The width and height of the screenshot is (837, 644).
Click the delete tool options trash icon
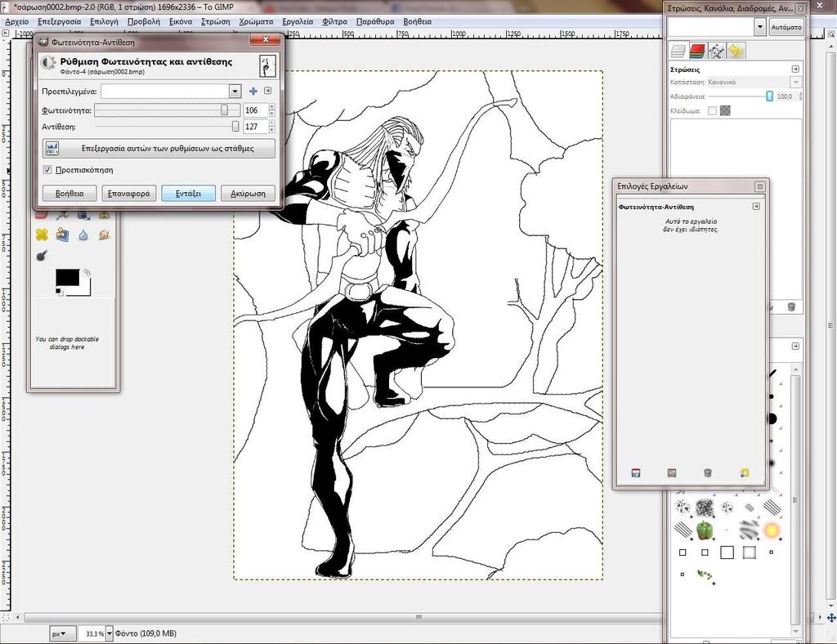[x=708, y=472]
